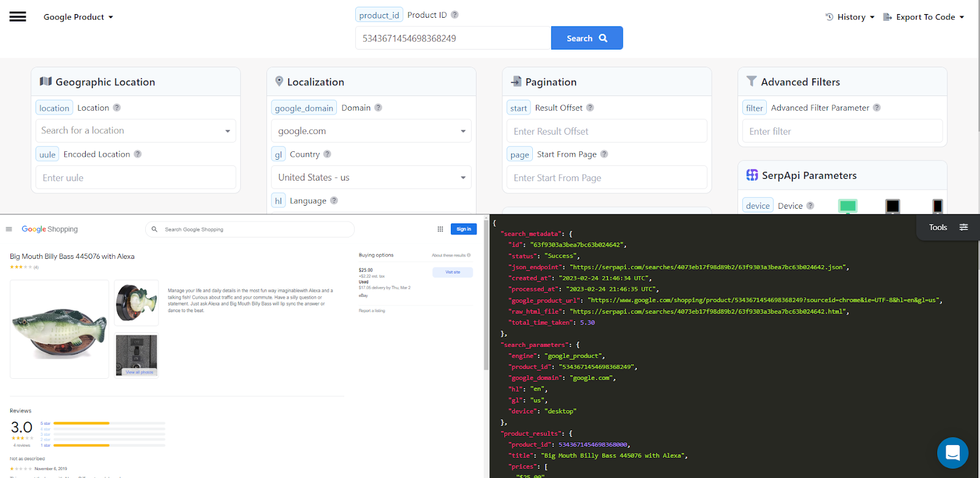Open the google.com domain dropdown
This screenshot has height=478, width=980.
(x=371, y=131)
